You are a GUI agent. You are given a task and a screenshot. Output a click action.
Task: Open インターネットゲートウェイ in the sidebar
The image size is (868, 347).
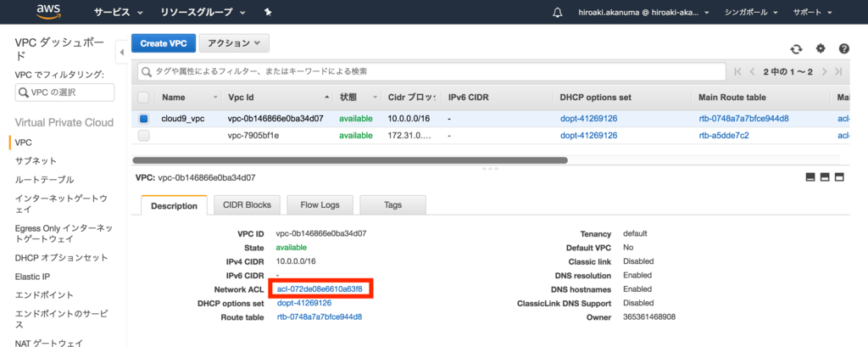61,204
